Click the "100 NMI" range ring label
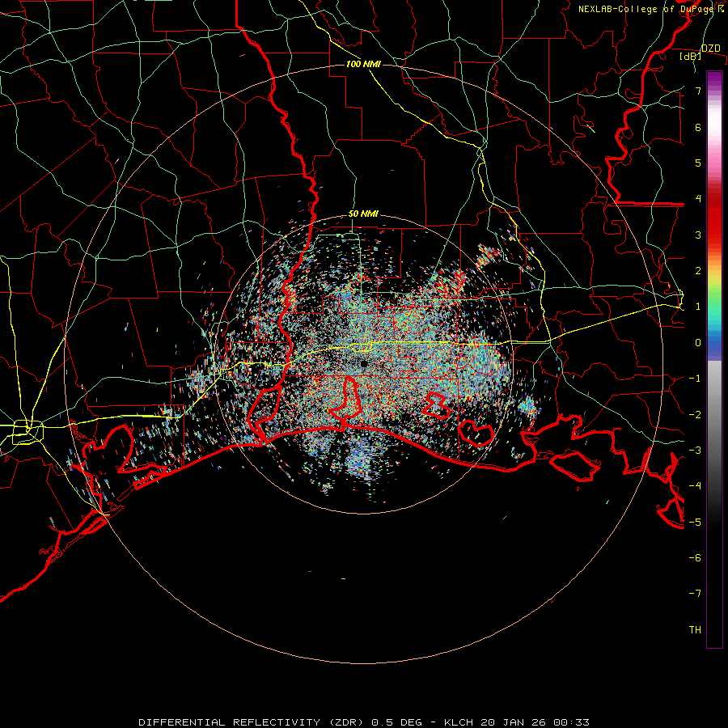728x728 pixels. click(363, 64)
